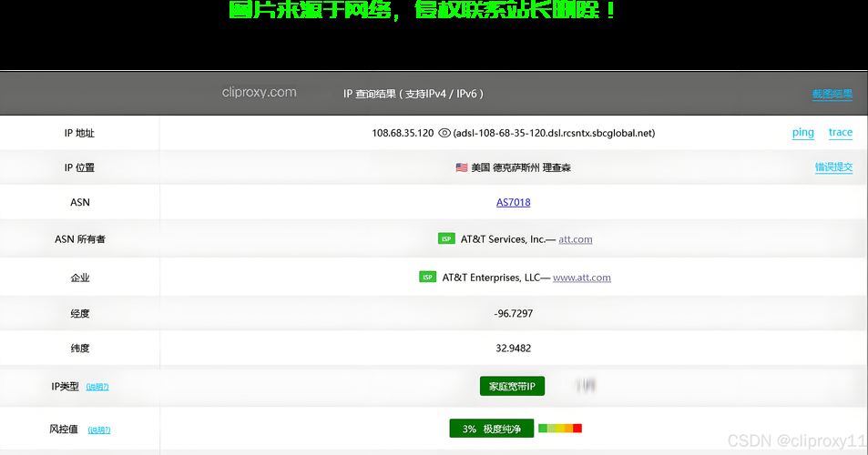
Task: Open the 截图结果 link in header
Action: click(x=832, y=94)
